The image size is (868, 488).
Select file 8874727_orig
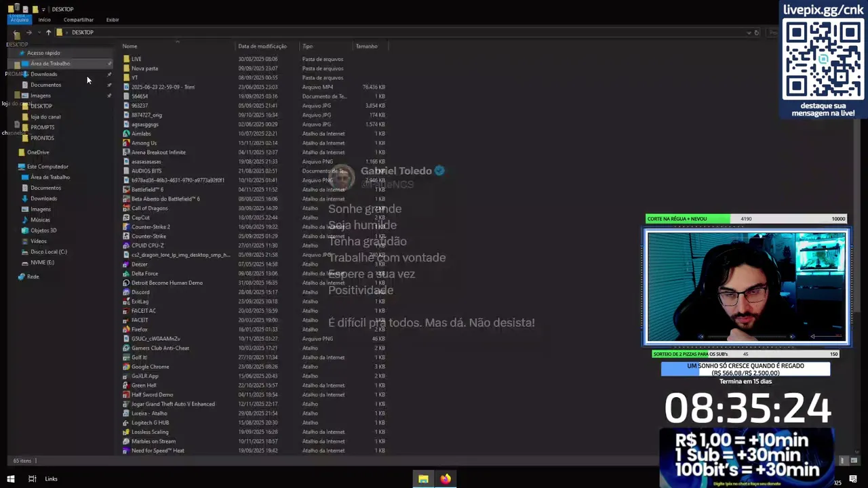146,115
